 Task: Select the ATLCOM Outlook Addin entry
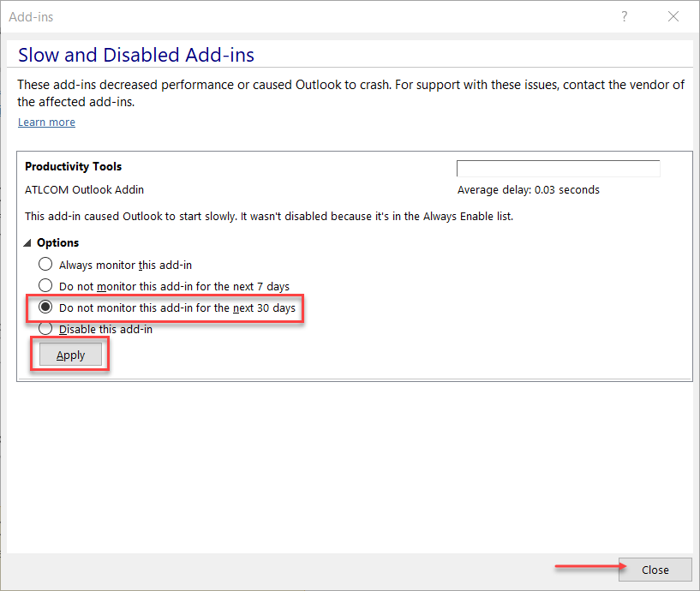(x=84, y=189)
